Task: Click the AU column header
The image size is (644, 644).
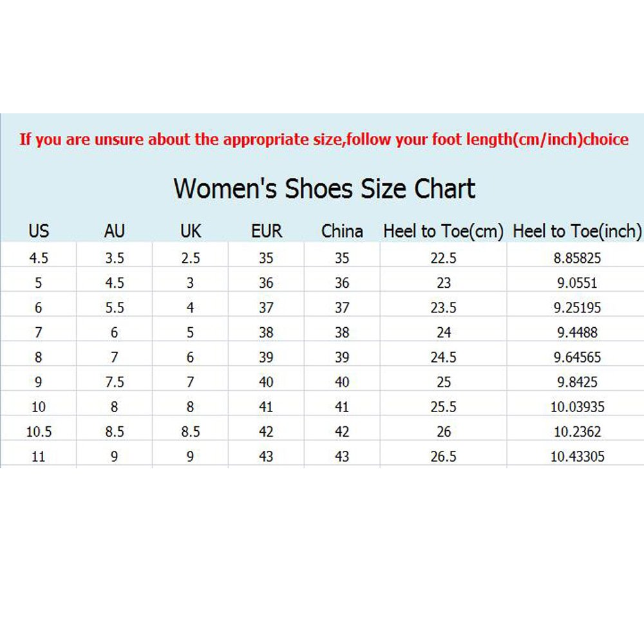Action: [x=115, y=231]
